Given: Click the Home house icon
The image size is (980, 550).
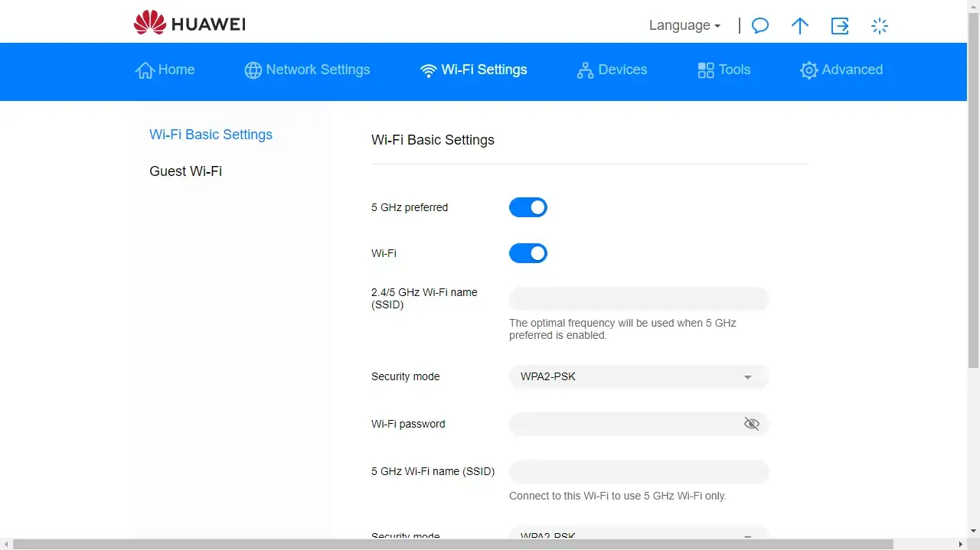Looking at the screenshot, I should 145,70.
